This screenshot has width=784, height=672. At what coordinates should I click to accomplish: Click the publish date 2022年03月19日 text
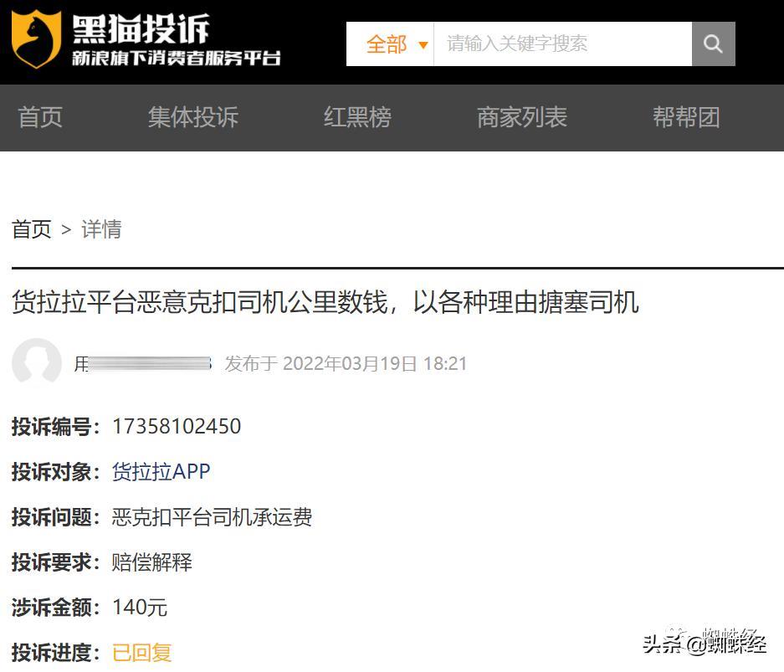point(350,364)
